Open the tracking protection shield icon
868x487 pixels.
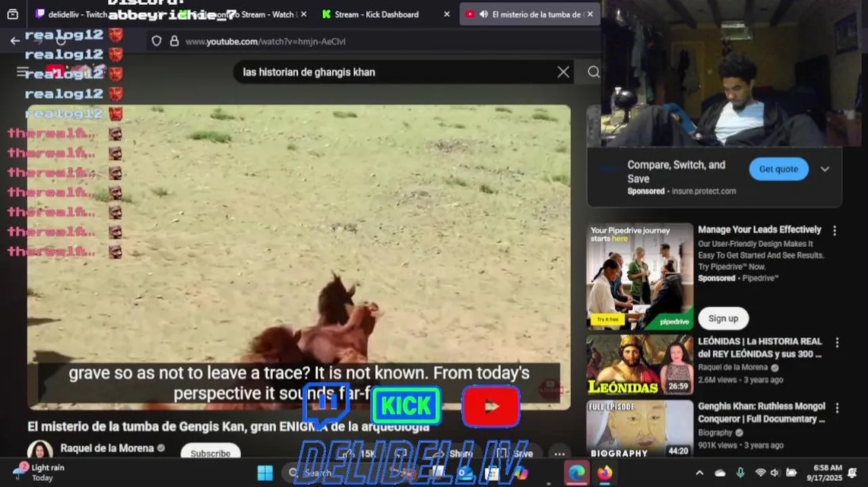tap(157, 41)
